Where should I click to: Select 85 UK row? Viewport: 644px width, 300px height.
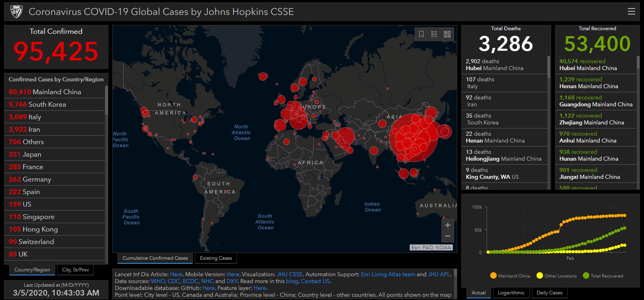(x=55, y=254)
